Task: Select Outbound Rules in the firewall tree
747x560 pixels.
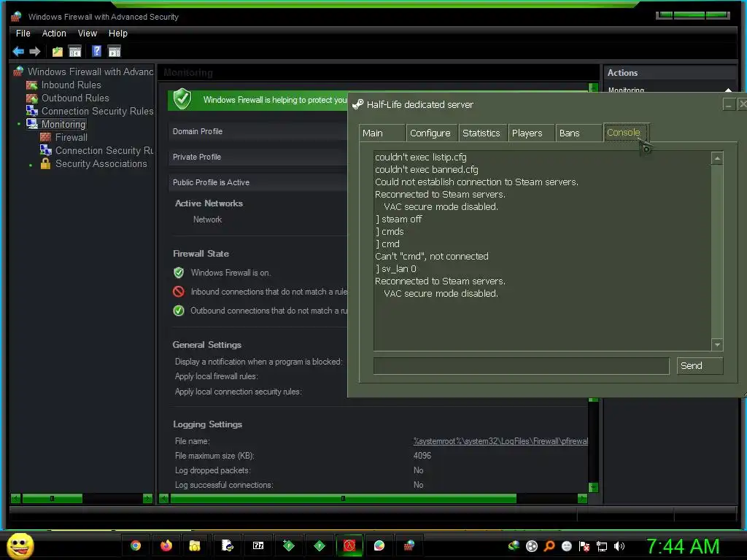Action: coord(75,98)
